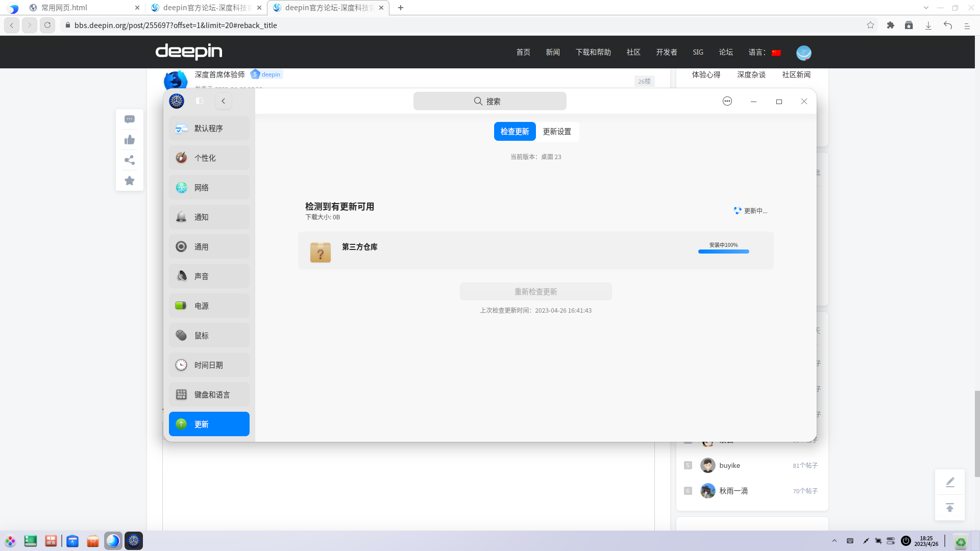Click the 重新检查更新 button
Viewport: 980px width, 551px height.
535,291
